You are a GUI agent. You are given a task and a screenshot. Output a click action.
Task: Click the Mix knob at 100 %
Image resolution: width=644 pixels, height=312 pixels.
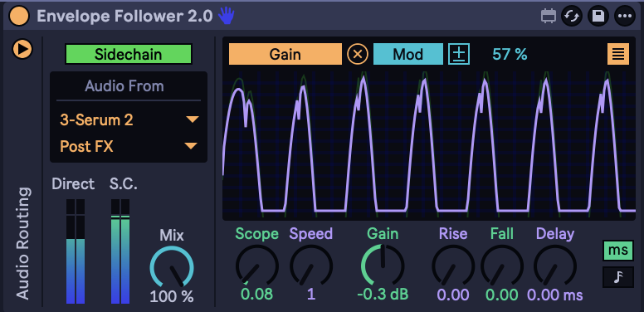click(x=172, y=268)
